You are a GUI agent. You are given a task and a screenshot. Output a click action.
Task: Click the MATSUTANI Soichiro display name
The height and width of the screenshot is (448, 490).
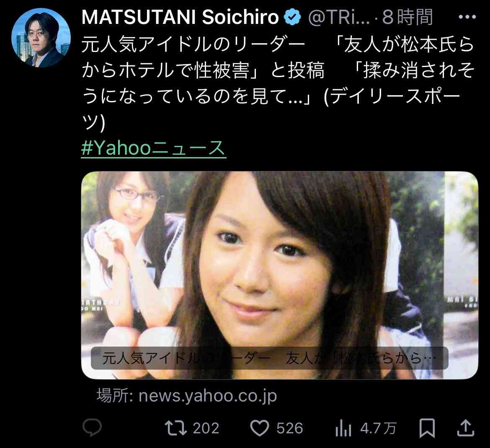point(180,17)
